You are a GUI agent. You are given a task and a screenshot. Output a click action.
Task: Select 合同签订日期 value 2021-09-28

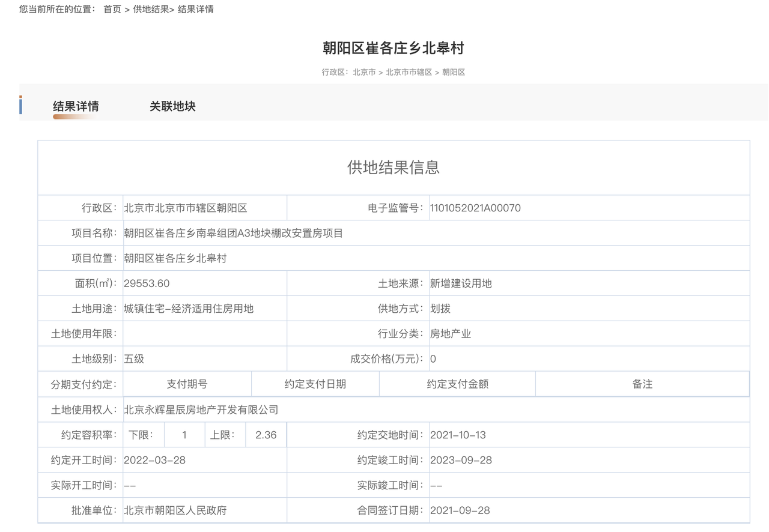coord(460,511)
